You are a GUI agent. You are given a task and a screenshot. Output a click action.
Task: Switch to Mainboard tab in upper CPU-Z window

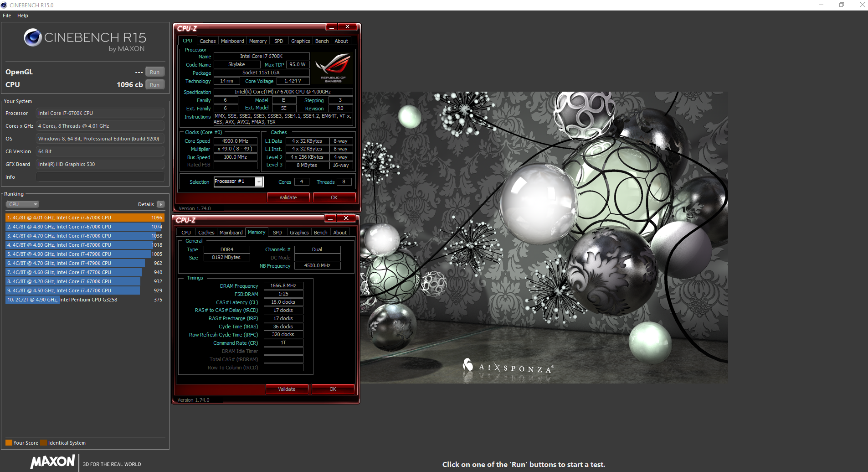pos(232,41)
